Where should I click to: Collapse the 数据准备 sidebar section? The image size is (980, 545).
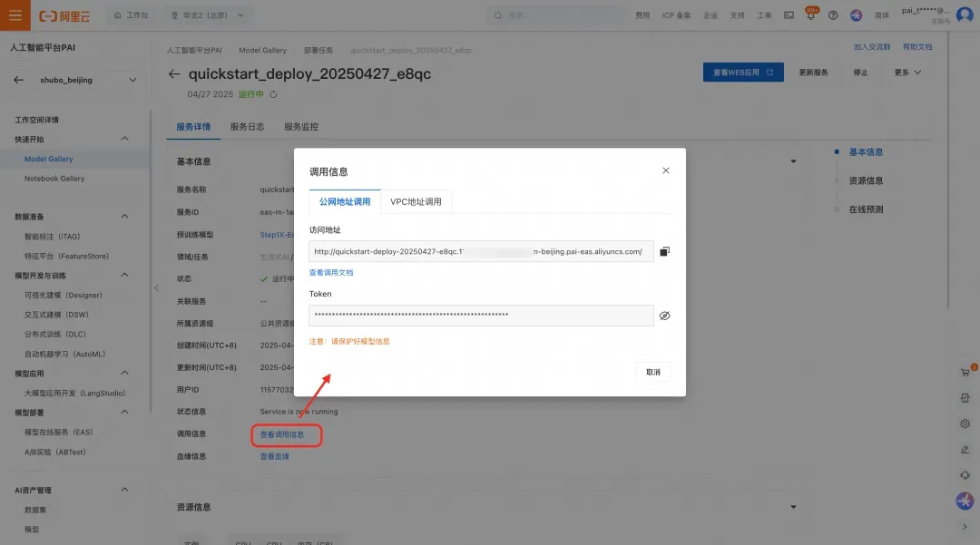(x=124, y=216)
